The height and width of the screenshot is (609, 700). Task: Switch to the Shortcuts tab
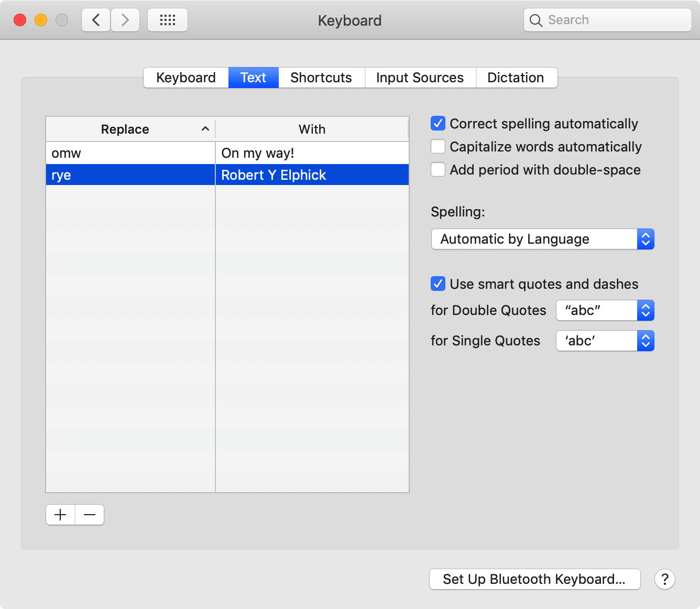321,78
